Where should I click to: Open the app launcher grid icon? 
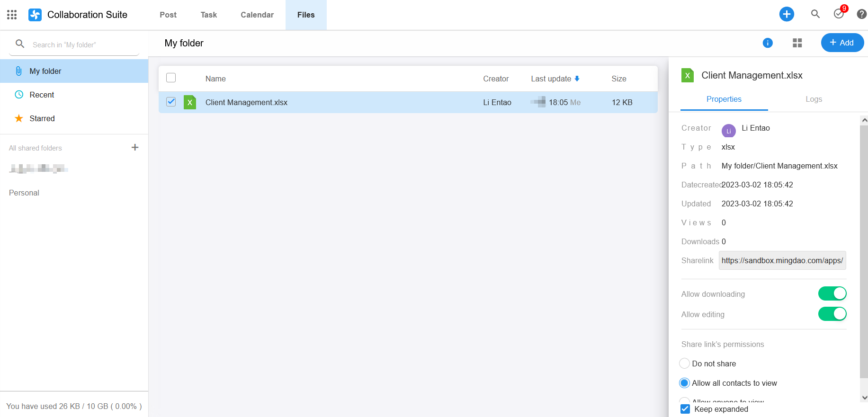coord(12,15)
